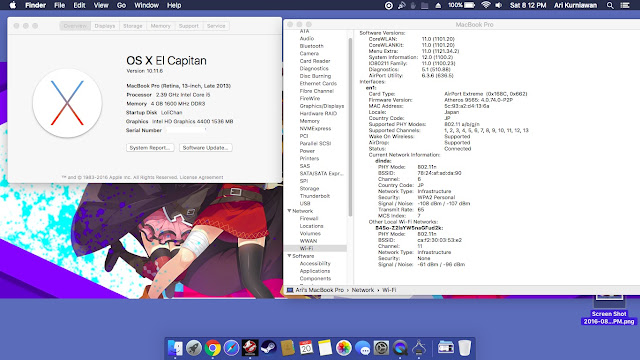
Task: Select Volumes under Network
Action: (310, 233)
